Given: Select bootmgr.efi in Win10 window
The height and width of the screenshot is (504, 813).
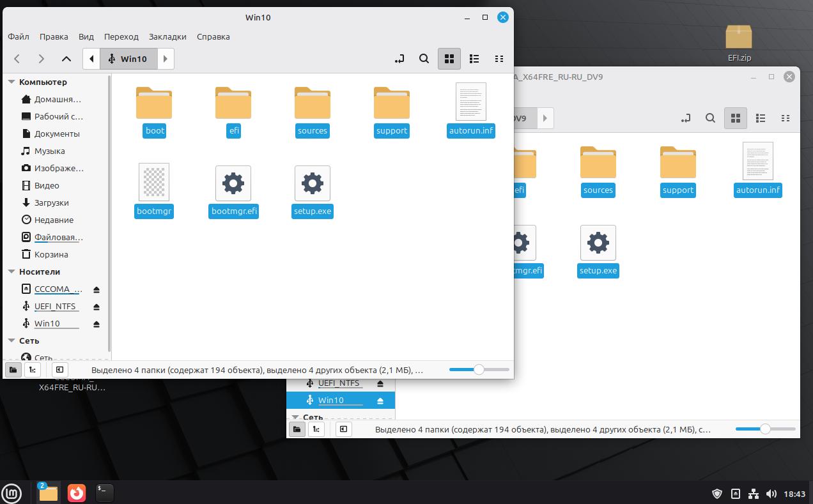Looking at the screenshot, I should pos(234,191).
